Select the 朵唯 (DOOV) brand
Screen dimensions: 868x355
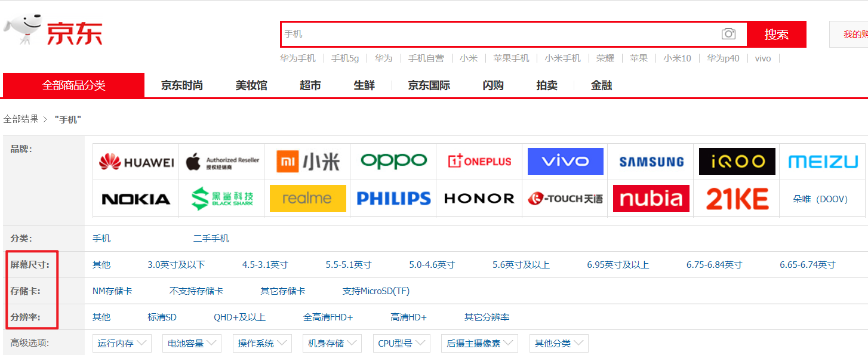tap(820, 199)
